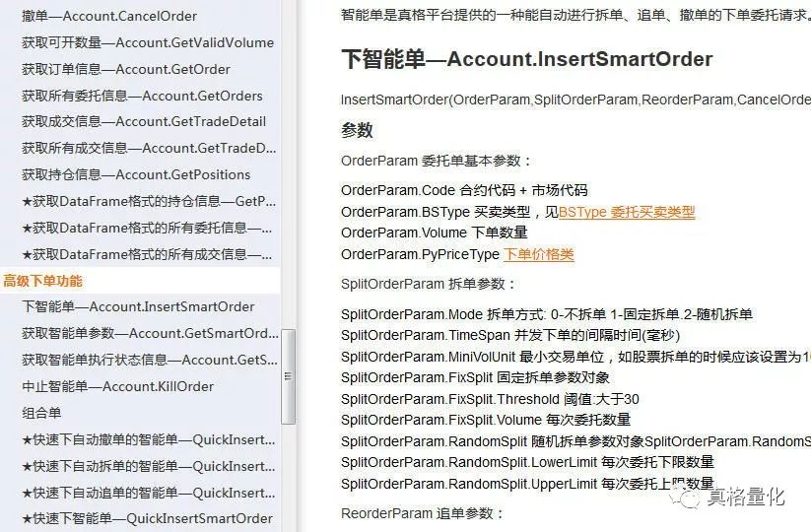Image resolution: width=811 pixels, height=532 pixels.
Task: Open 获取成交信息 Account.GetTradeDetail topic
Action: (x=144, y=121)
